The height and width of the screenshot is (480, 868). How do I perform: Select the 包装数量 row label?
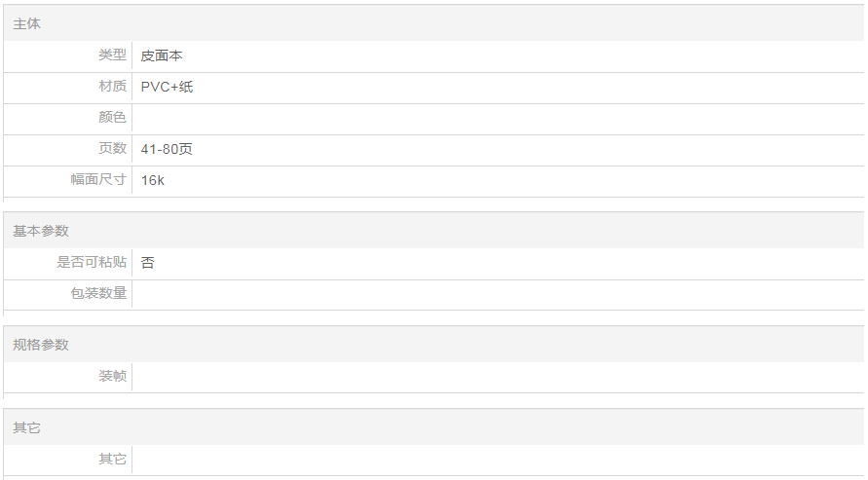pyautogui.click(x=98, y=293)
